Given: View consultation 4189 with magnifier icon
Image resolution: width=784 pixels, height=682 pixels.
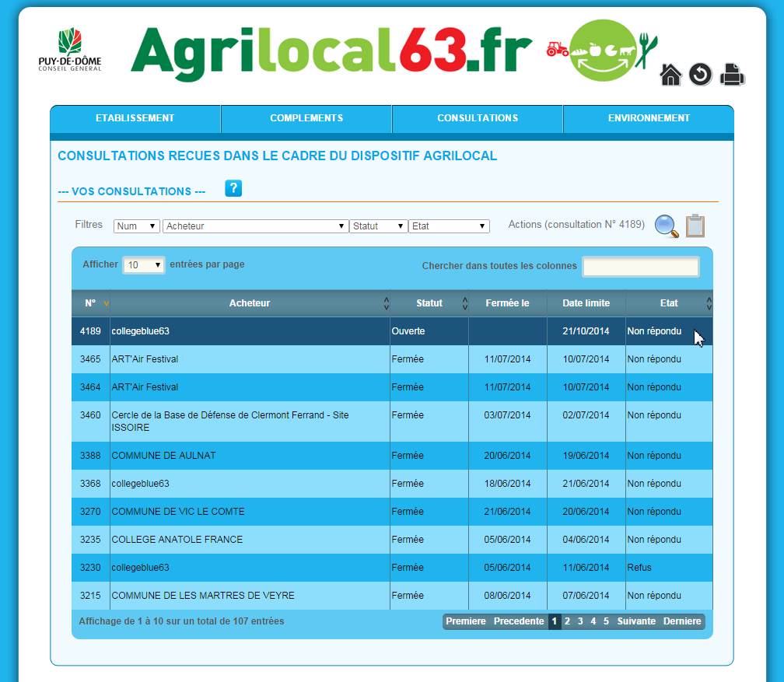Looking at the screenshot, I should click(667, 226).
